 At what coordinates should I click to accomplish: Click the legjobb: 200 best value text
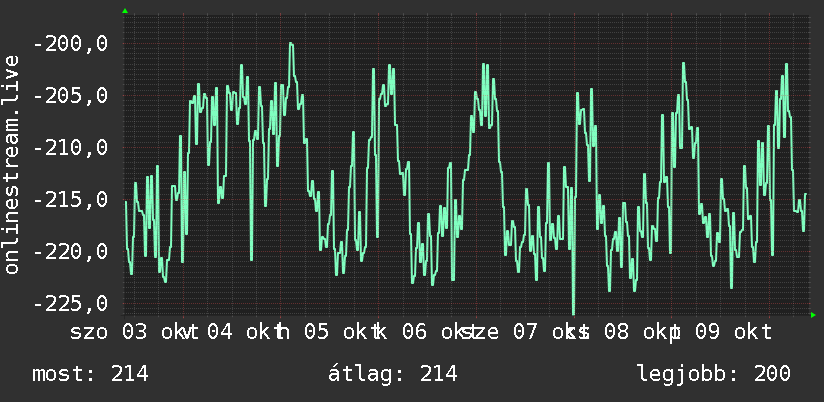(x=714, y=374)
